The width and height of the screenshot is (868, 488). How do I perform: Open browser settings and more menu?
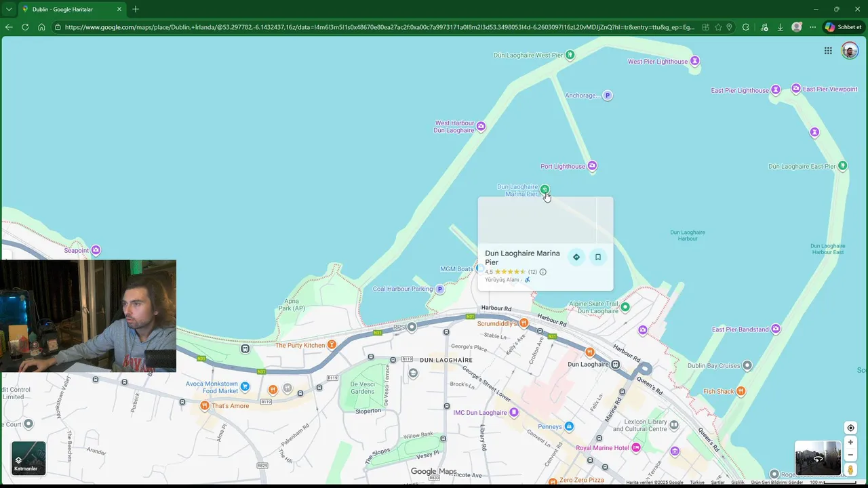pos(812,27)
